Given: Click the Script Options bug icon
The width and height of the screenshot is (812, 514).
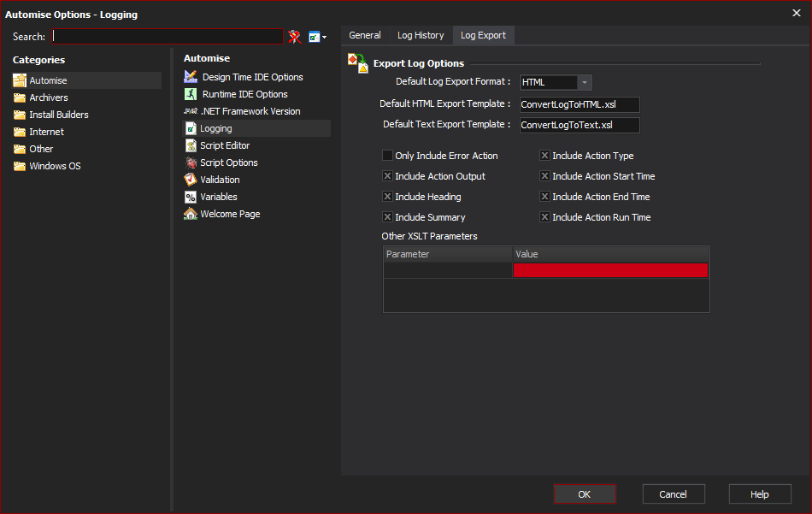Looking at the screenshot, I should pyautogui.click(x=191, y=162).
